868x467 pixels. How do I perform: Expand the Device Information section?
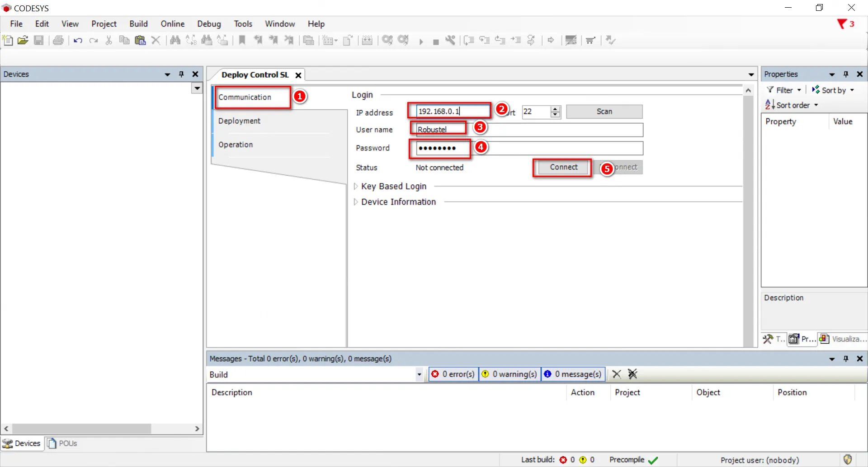point(356,202)
